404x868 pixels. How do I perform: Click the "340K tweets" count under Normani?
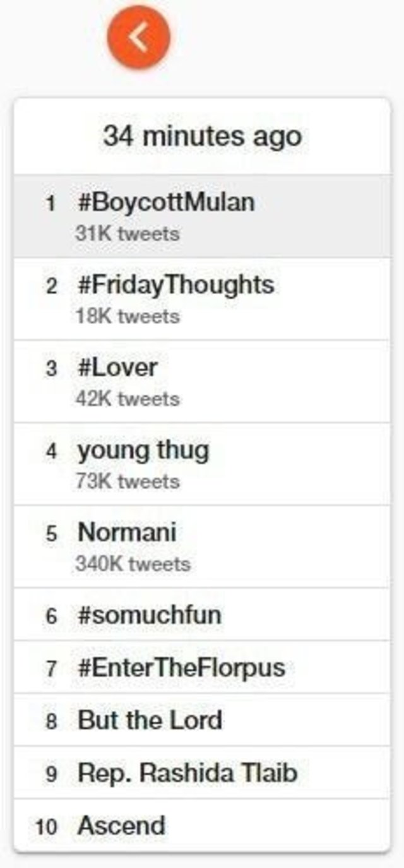pyautogui.click(x=133, y=564)
